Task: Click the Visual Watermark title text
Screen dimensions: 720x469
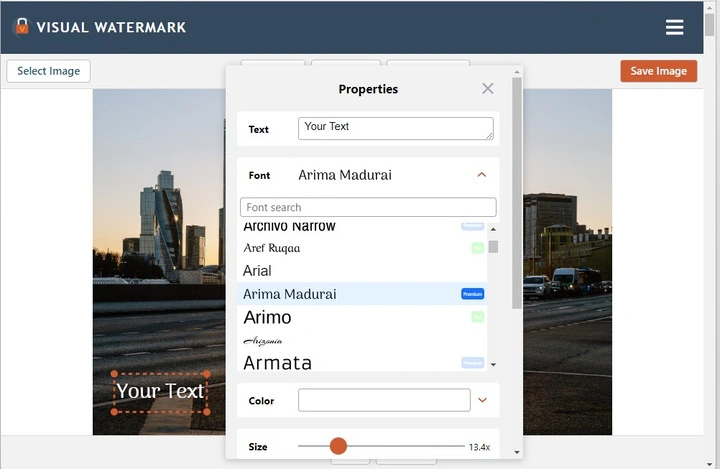Action: point(111,27)
